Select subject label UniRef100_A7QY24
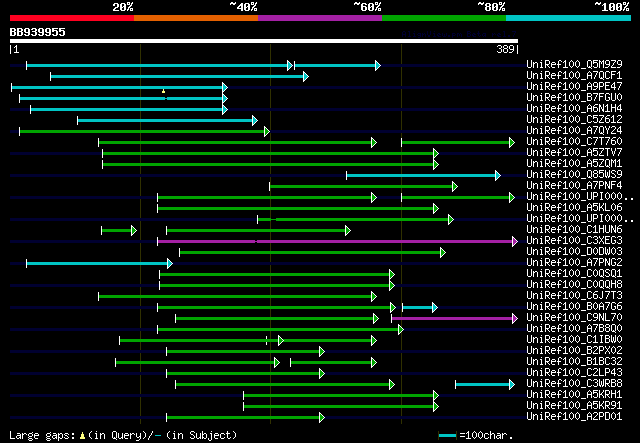The height and width of the screenshot is (443, 640). [574, 131]
